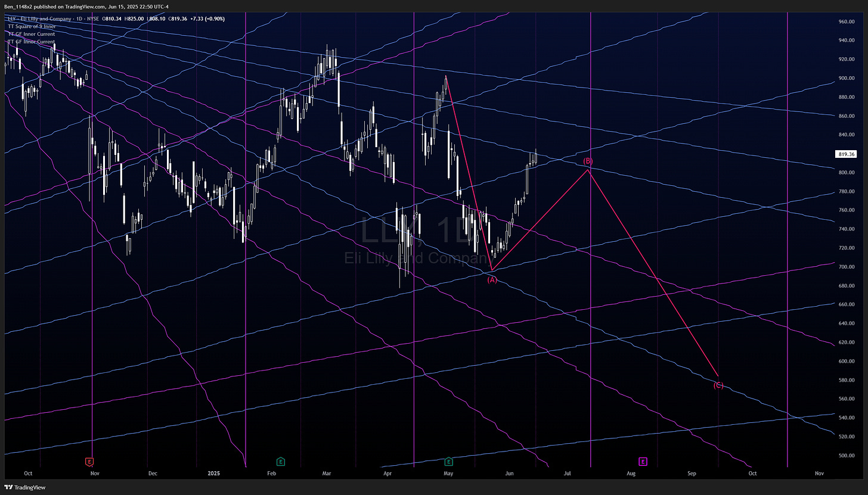This screenshot has height=495, width=868.
Task: Click the 700.00 price axis label
Action: (x=845, y=267)
